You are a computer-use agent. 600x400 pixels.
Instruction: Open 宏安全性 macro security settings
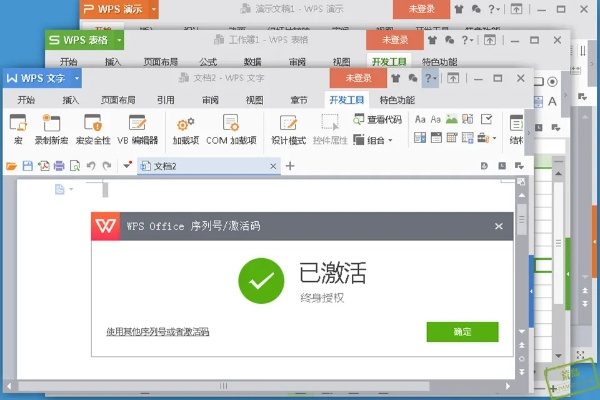[x=93, y=129]
